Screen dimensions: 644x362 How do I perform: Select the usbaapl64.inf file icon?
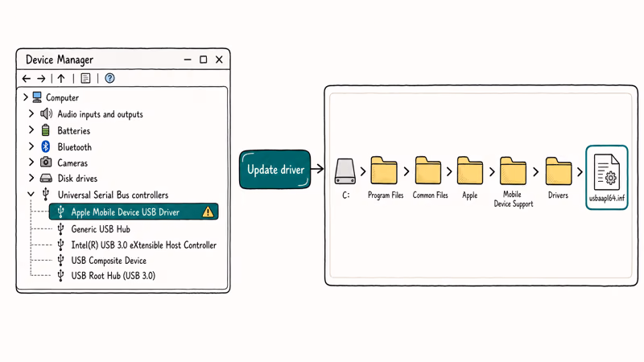[607, 172]
